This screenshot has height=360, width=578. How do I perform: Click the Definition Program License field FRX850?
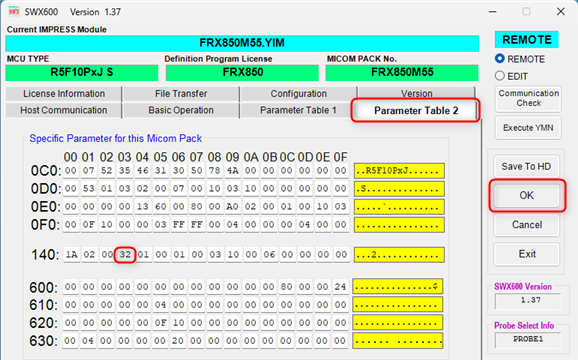coord(242,72)
